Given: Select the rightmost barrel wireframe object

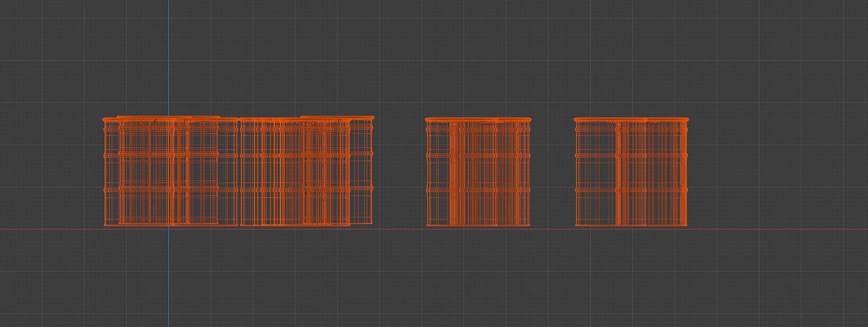Looking at the screenshot, I should (x=631, y=172).
